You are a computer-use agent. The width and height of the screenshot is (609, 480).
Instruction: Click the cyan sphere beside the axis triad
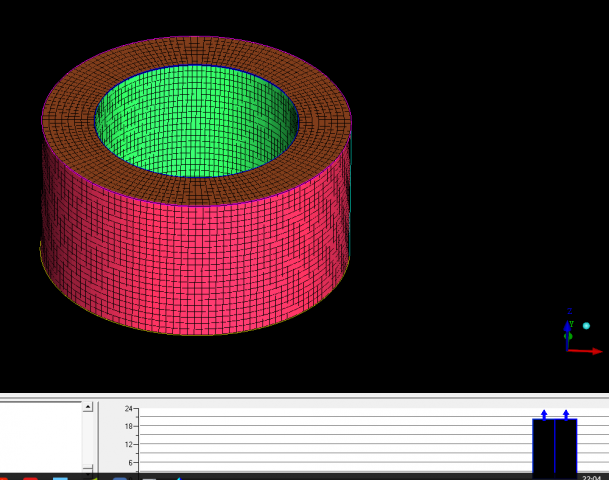pos(587,326)
